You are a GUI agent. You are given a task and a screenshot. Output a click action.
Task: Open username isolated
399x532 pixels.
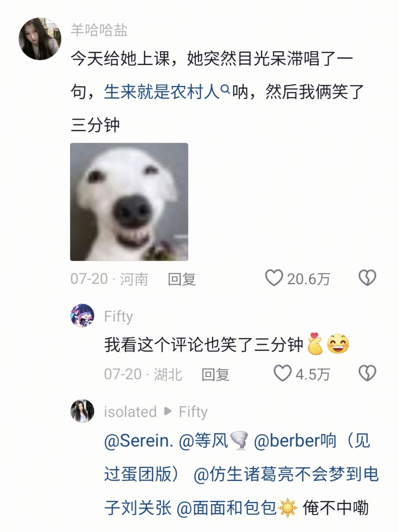click(130, 412)
